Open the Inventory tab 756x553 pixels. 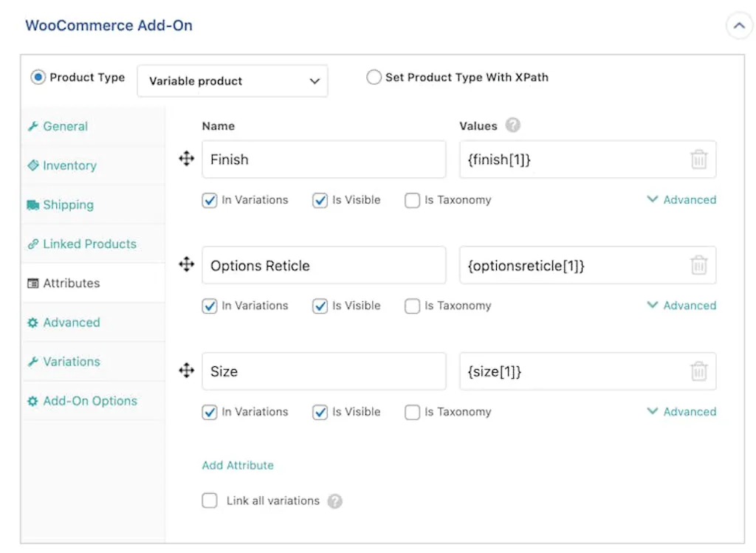93,165
